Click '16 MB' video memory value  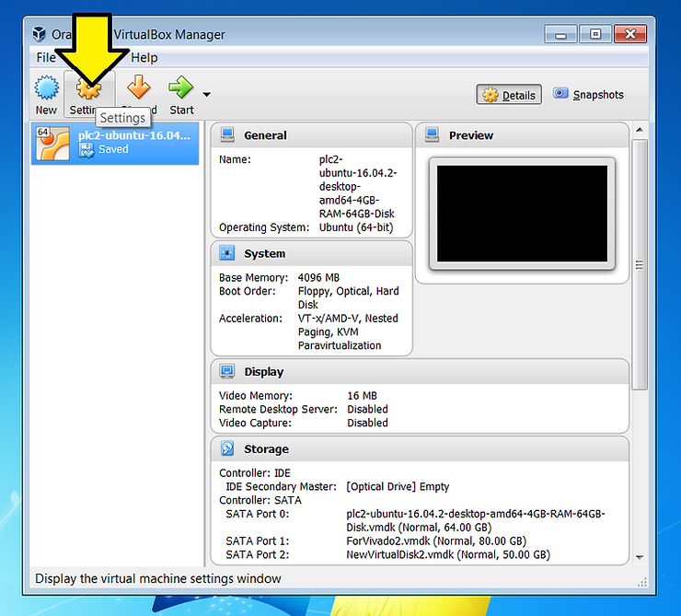362,396
